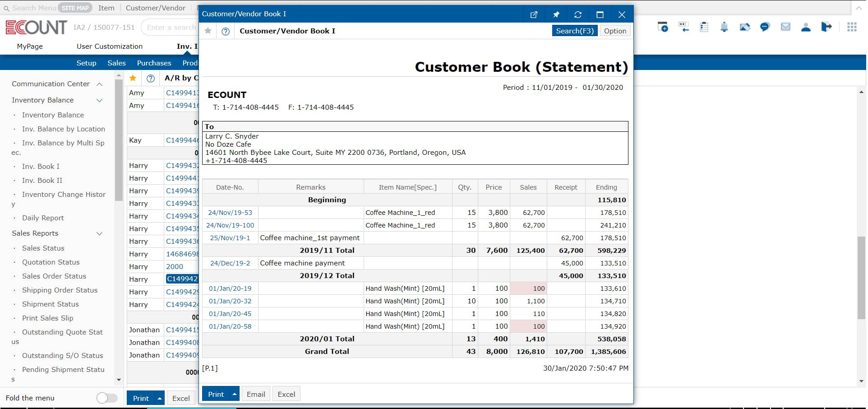Click the Search(F3) button
This screenshot has width=868, height=409.
tap(574, 31)
